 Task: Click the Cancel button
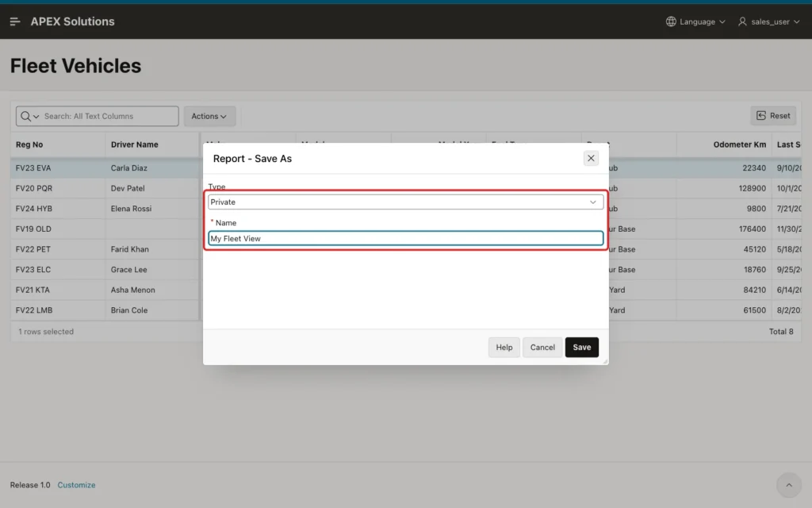[x=542, y=348]
